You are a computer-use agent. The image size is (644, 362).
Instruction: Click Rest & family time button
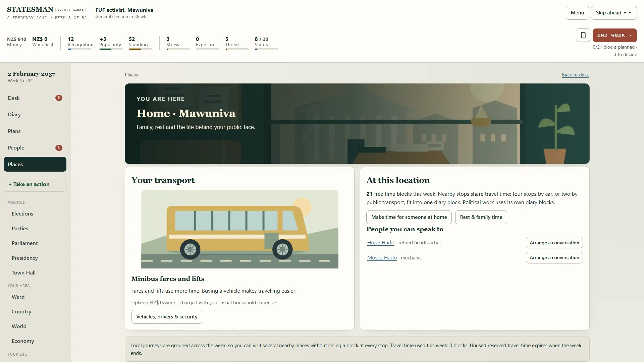(481, 217)
